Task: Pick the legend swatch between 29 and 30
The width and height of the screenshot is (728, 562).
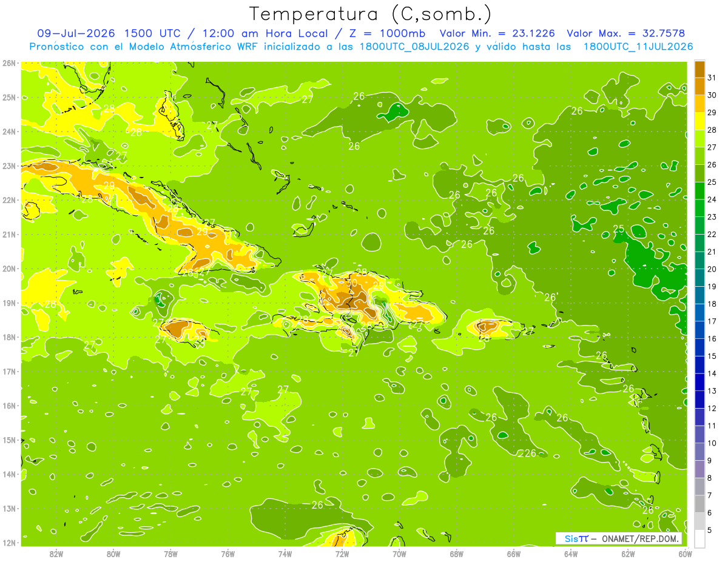Action: [x=699, y=104]
